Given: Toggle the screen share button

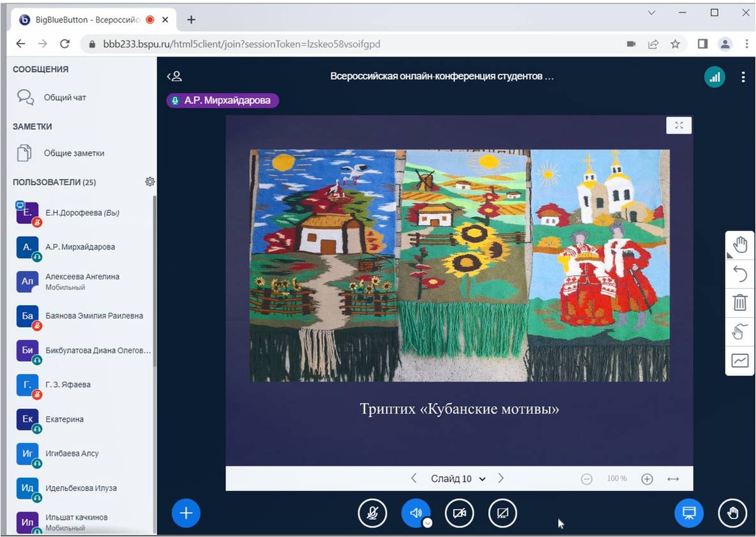Looking at the screenshot, I should point(503,513).
